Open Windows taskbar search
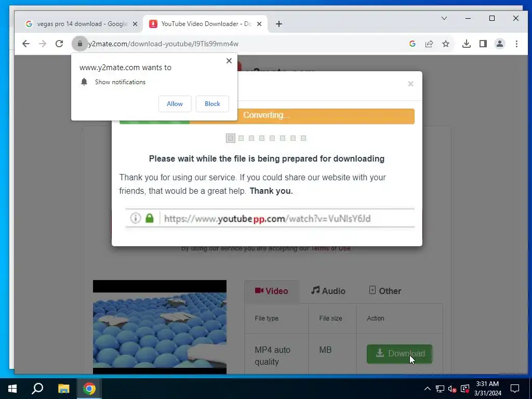532x399 pixels. [x=37, y=389]
